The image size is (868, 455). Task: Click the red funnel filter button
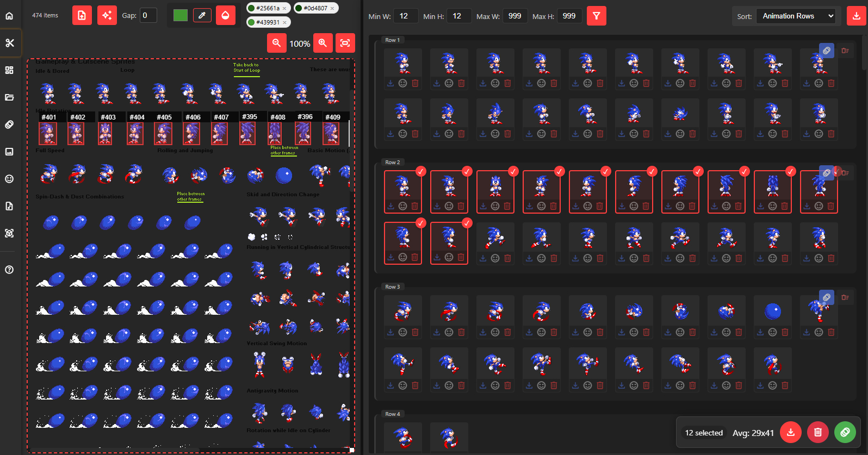tap(597, 16)
